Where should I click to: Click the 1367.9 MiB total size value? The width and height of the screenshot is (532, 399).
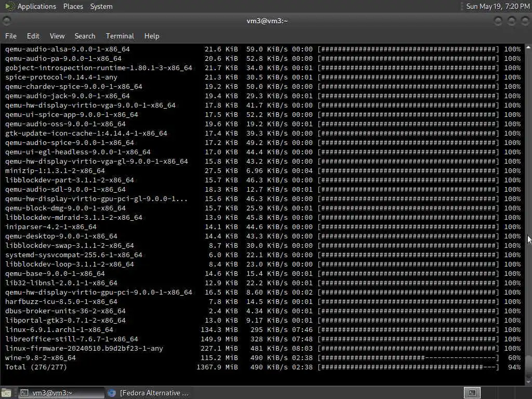[x=217, y=367]
